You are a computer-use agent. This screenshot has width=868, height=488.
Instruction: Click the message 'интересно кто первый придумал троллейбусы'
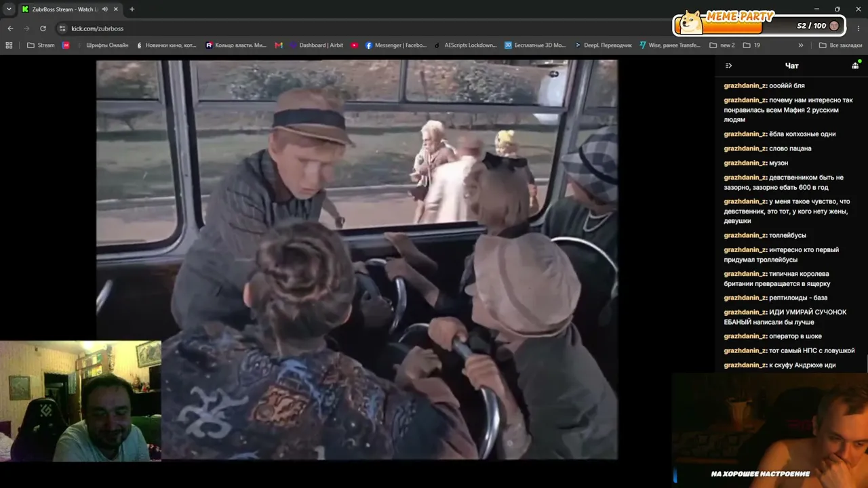(781, 254)
